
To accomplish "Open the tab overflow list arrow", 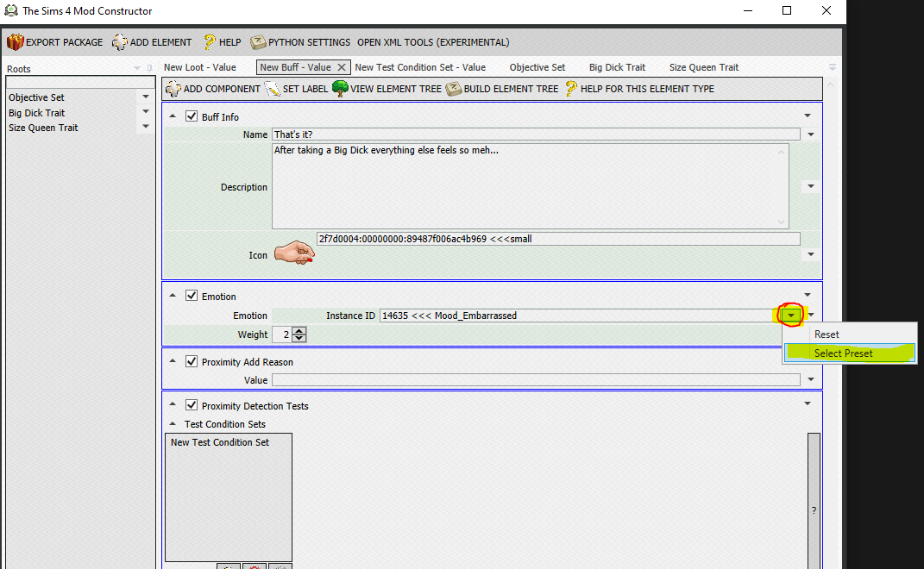I will pyautogui.click(x=832, y=68).
